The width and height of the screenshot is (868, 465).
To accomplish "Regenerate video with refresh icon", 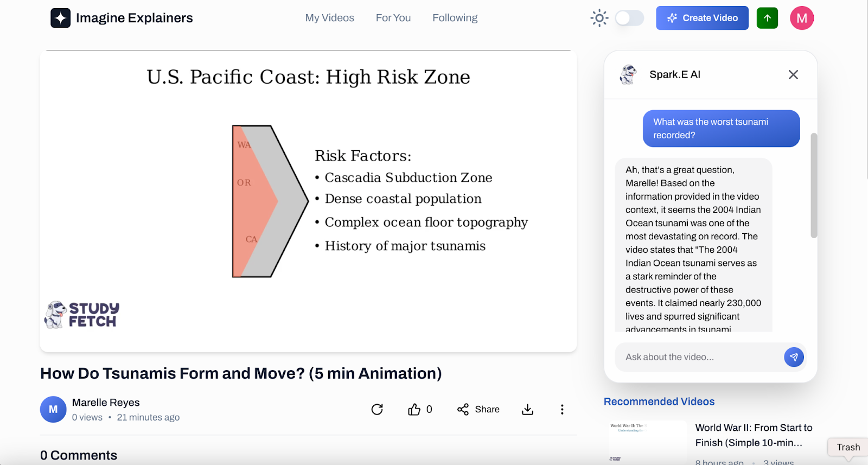I will click(377, 409).
